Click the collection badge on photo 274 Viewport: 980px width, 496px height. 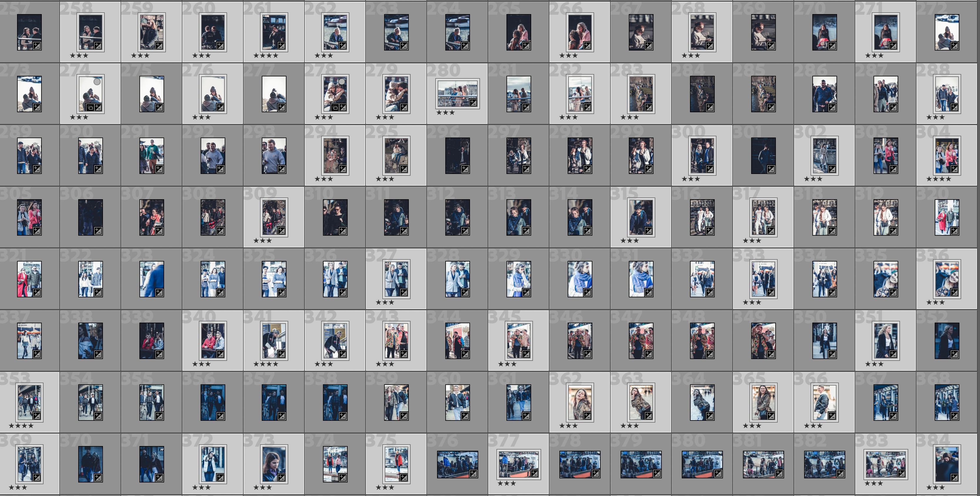click(90, 108)
